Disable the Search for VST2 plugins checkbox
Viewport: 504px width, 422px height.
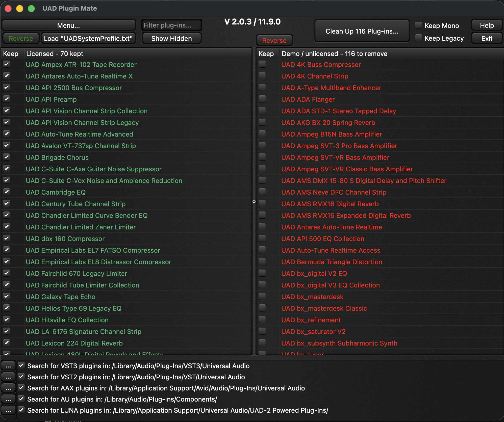tap(21, 377)
